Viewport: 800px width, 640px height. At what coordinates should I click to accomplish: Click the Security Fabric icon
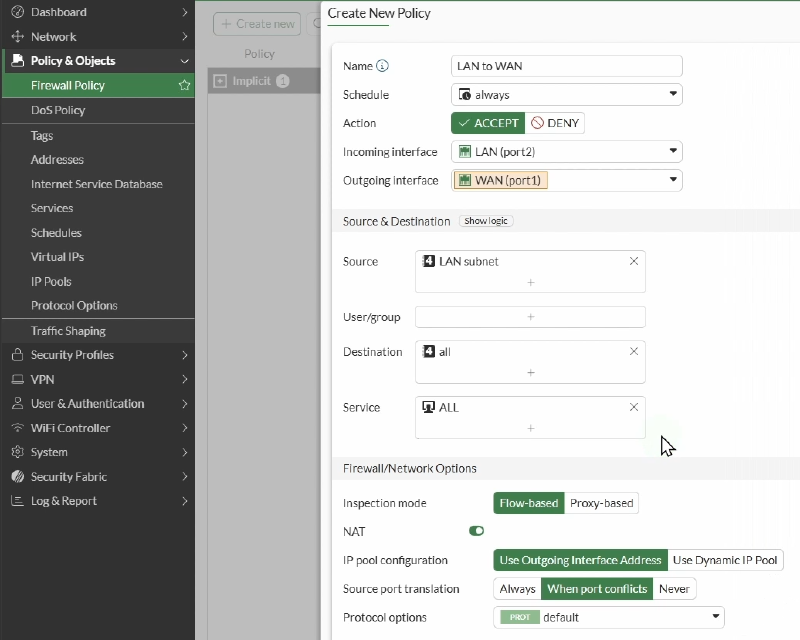tap(17, 476)
